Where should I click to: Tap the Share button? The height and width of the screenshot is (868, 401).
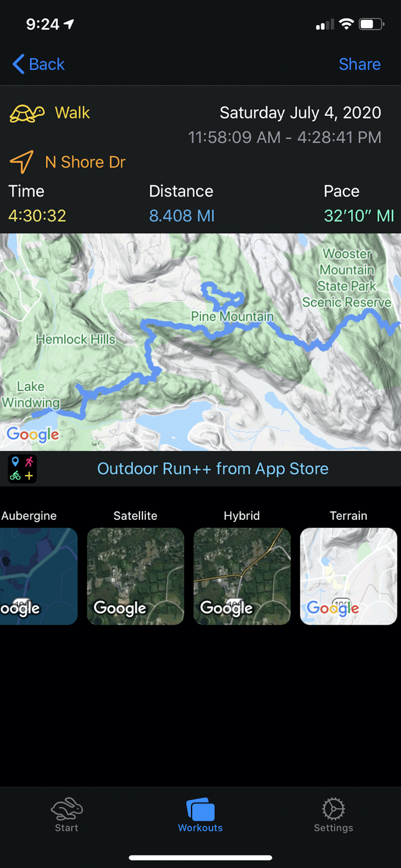pos(359,64)
